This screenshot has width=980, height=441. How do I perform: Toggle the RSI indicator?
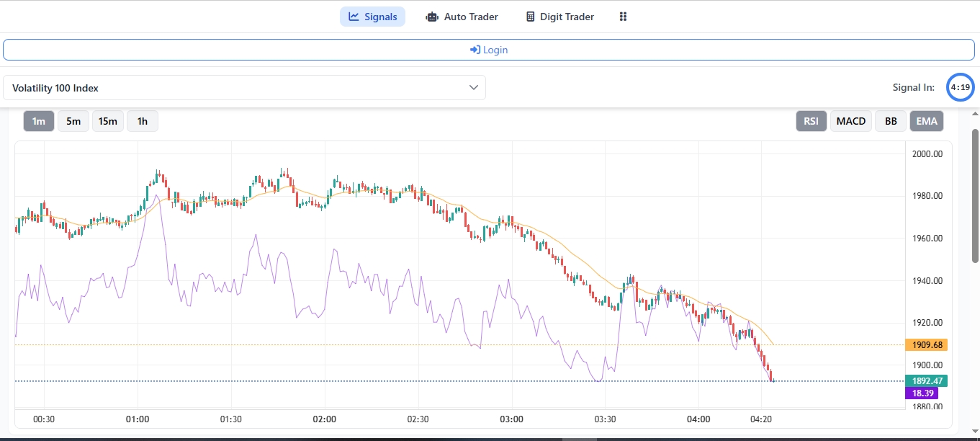point(812,121)
